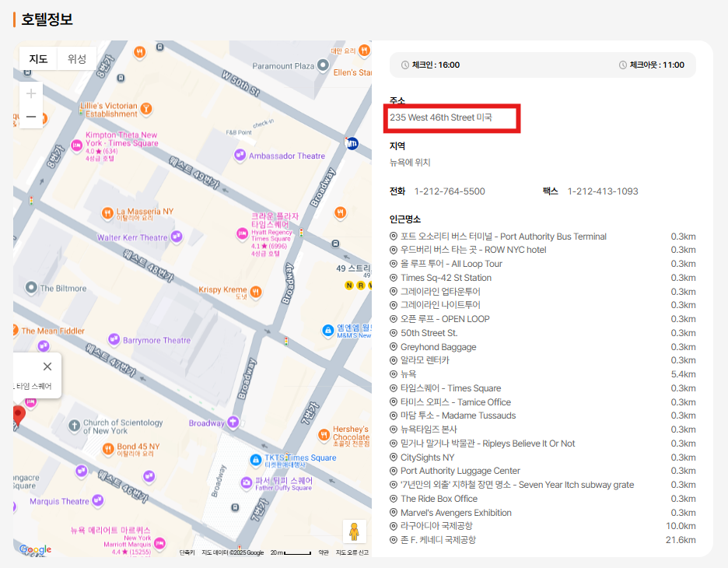Image resolution: width=728 pixels, height=568 pixels.
Task: Select M&M'S New York shop marker
Action: click(x=328, y=331)
